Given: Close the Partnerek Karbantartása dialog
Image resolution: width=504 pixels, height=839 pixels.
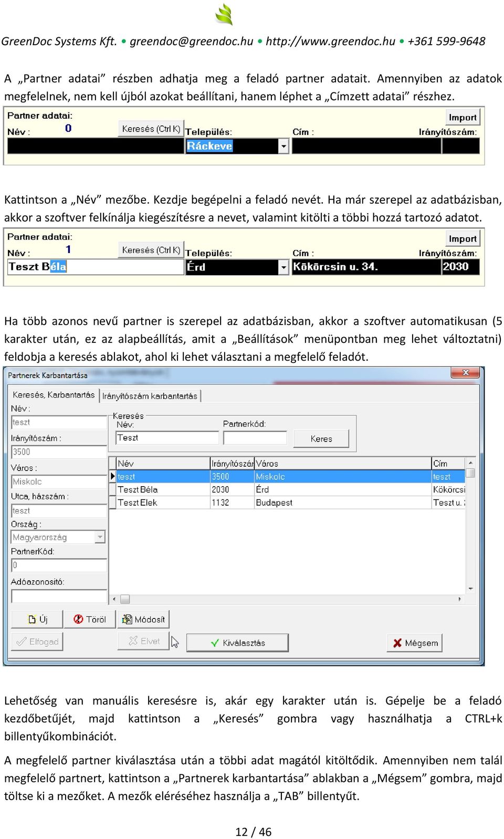Looking at the screenshot, I should (x=465, y=373).
